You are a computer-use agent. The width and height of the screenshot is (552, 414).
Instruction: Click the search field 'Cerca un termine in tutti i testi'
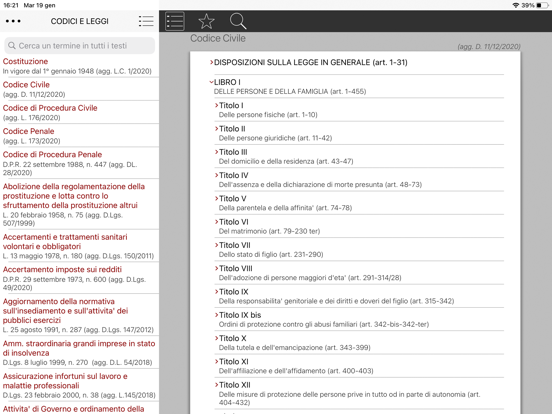(x=80, y=46)
